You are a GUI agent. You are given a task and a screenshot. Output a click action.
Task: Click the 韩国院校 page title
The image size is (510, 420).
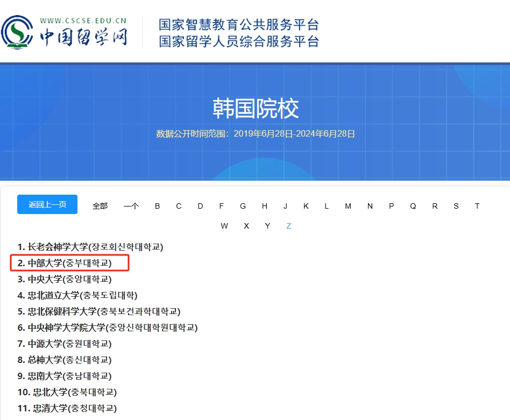[256, 109]
